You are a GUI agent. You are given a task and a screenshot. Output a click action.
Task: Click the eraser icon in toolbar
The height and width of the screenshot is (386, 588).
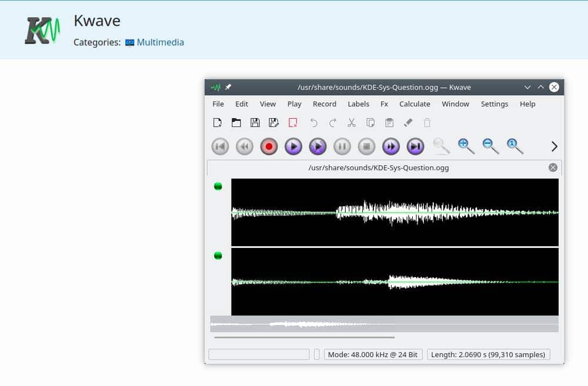(x=408, y=123)
